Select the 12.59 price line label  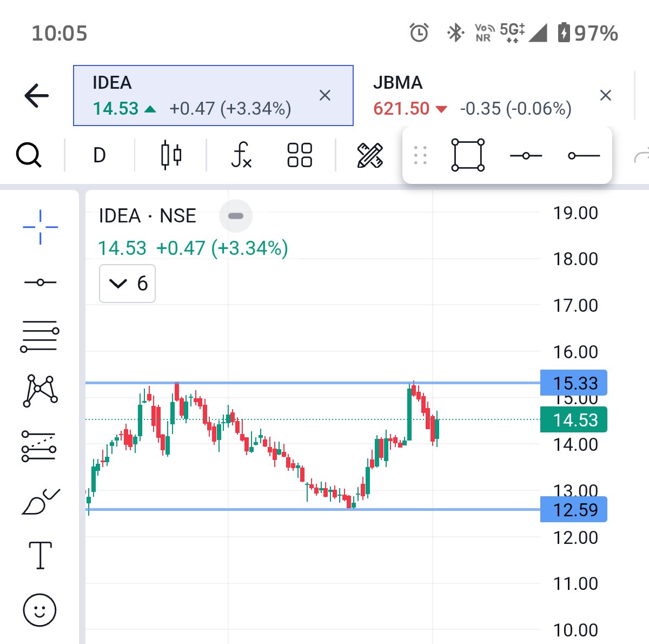pos(574,510)
